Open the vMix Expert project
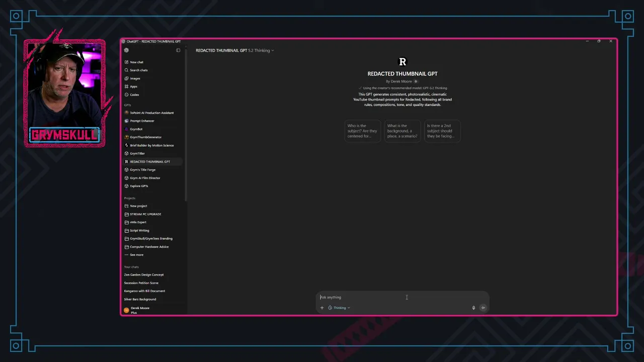644x362 pixels. 152,222
